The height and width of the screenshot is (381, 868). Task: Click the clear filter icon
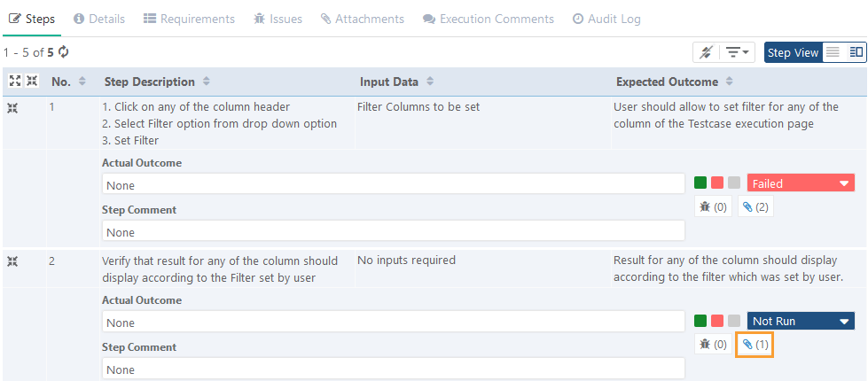coord(706,52)
